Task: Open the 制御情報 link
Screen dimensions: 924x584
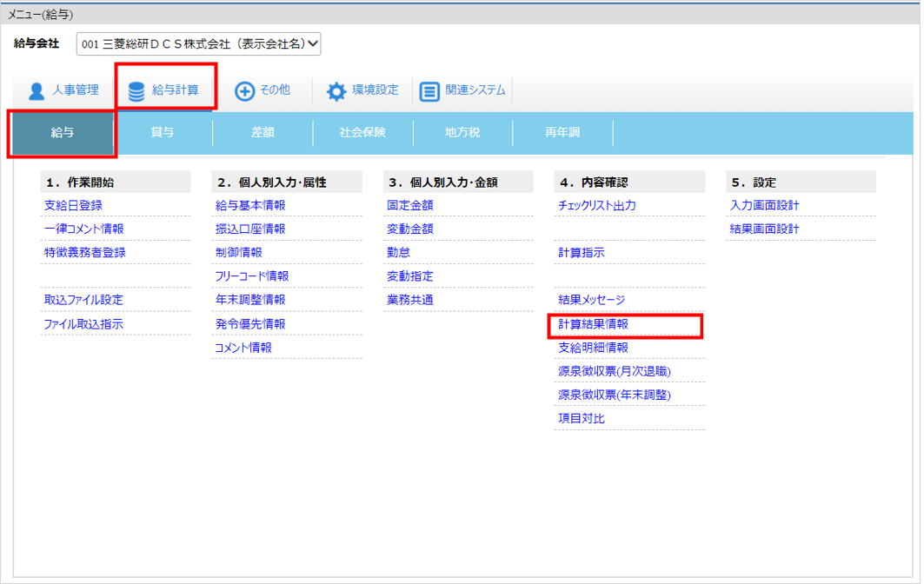Action: [239, 253]
